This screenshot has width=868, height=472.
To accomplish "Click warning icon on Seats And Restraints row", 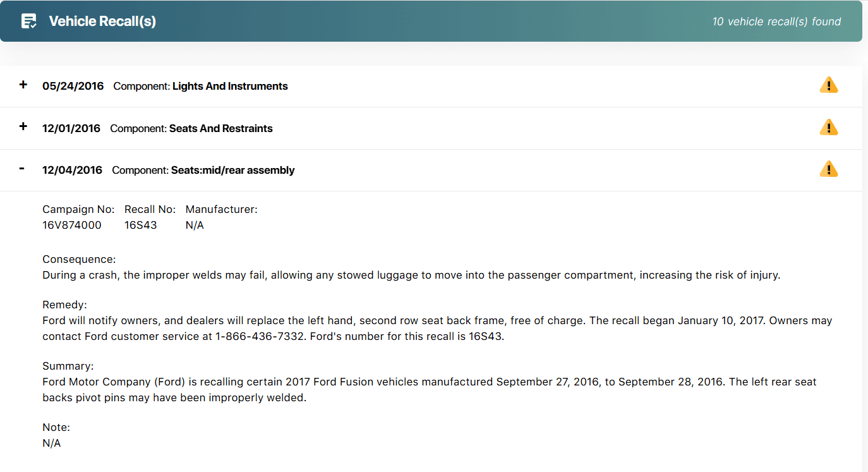I will click(x=828, y=128).
